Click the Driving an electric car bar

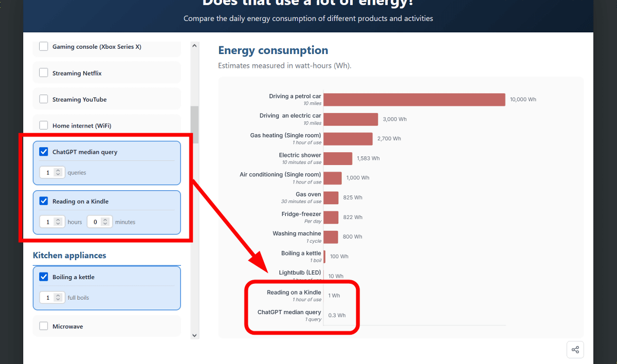pos(351,119)
